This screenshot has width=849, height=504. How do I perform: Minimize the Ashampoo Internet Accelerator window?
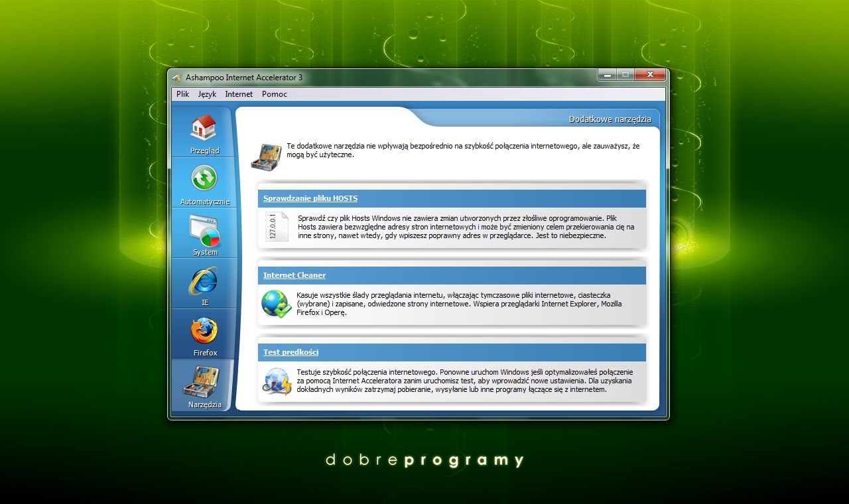(607, 74)
